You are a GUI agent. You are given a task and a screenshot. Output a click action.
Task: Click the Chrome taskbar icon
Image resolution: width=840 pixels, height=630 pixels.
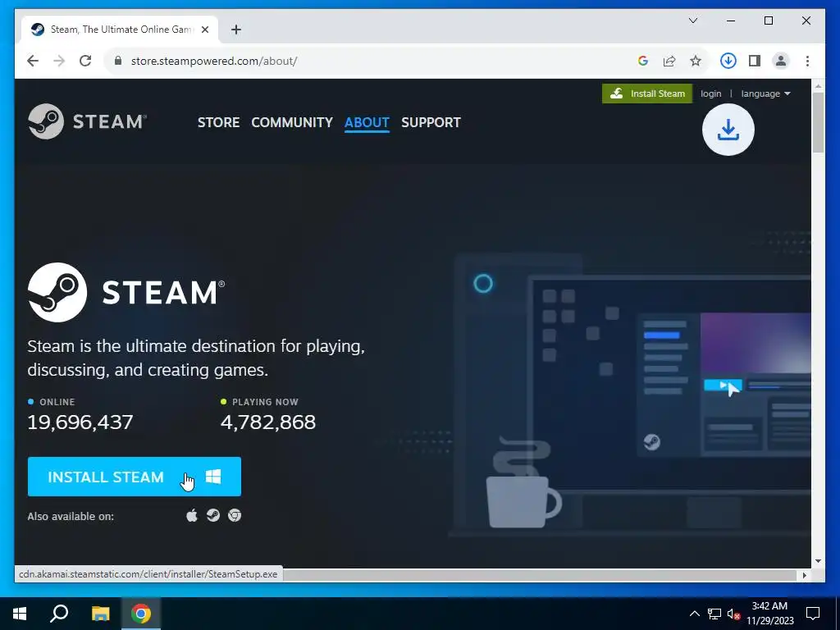coord(141,614)
